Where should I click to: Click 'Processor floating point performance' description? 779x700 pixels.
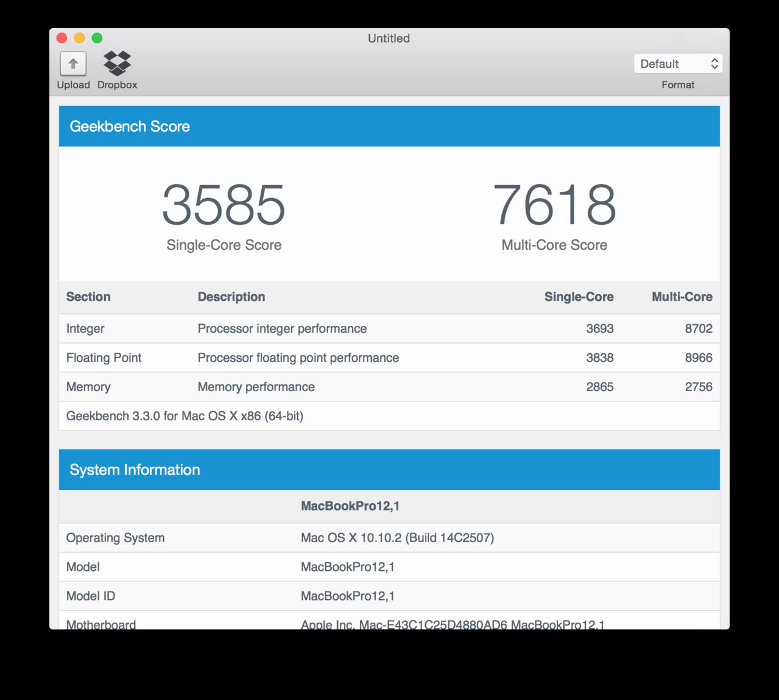(x=298, y=358)
